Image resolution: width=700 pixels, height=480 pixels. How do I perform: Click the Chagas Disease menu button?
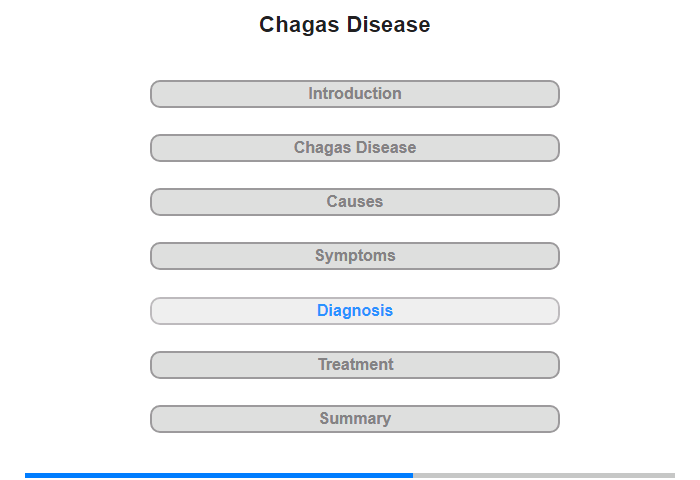(x=354, y=148)
